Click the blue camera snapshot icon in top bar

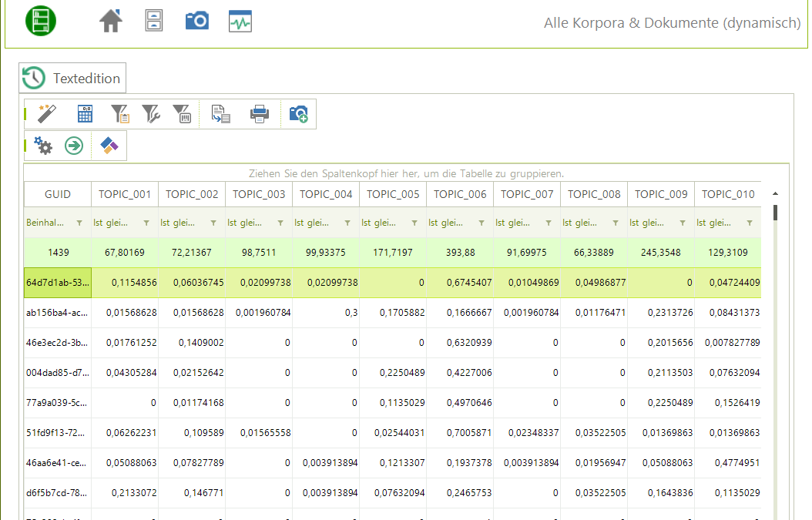(197, 21)
